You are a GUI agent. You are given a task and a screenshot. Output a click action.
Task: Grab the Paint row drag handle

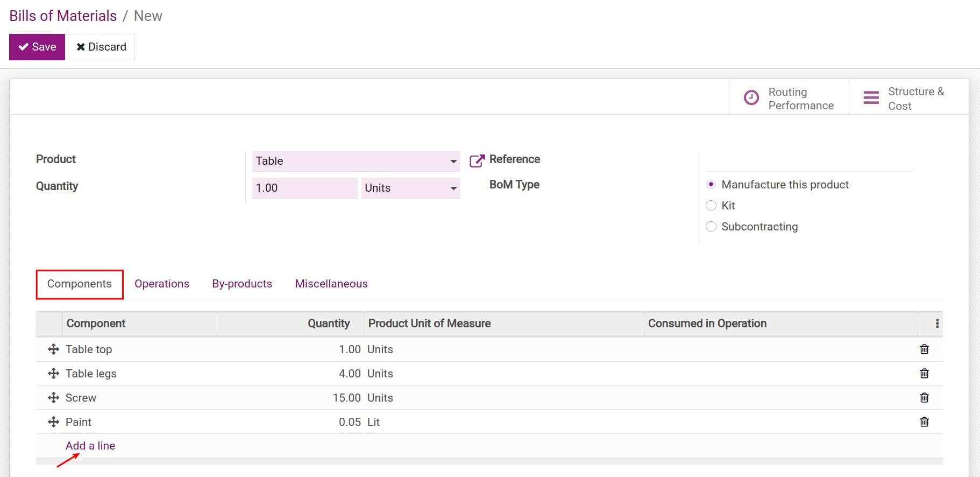(x=53, y=422)
